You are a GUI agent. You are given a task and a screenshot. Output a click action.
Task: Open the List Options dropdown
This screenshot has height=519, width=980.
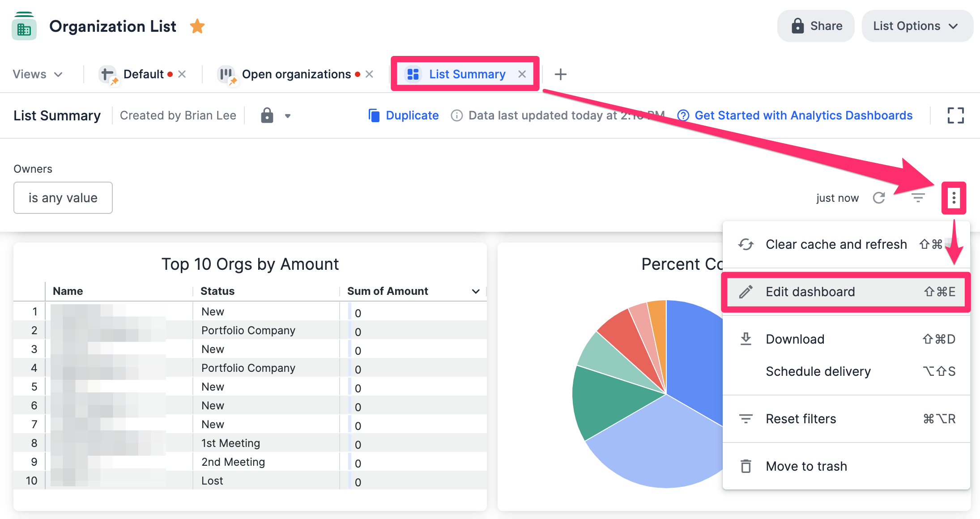917,26
